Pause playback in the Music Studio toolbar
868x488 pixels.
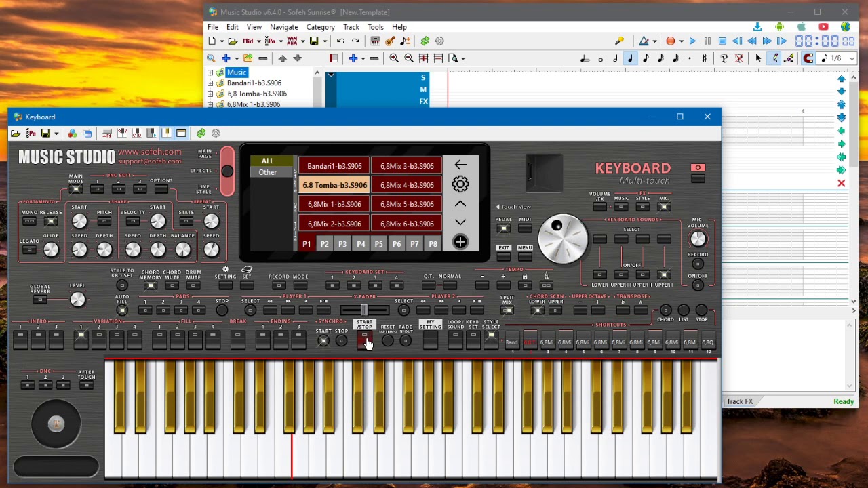(x=707, y=41)
